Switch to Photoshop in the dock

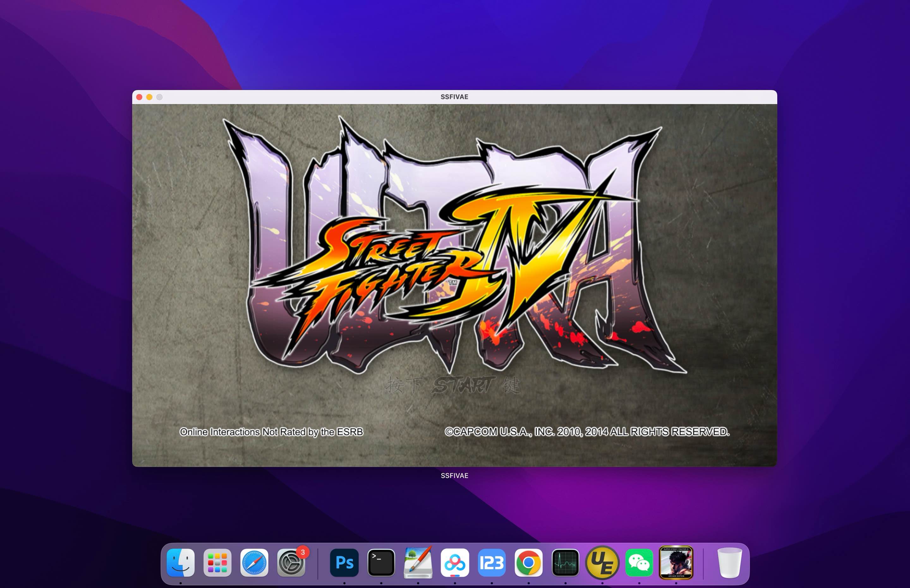[x=344, y=562]
